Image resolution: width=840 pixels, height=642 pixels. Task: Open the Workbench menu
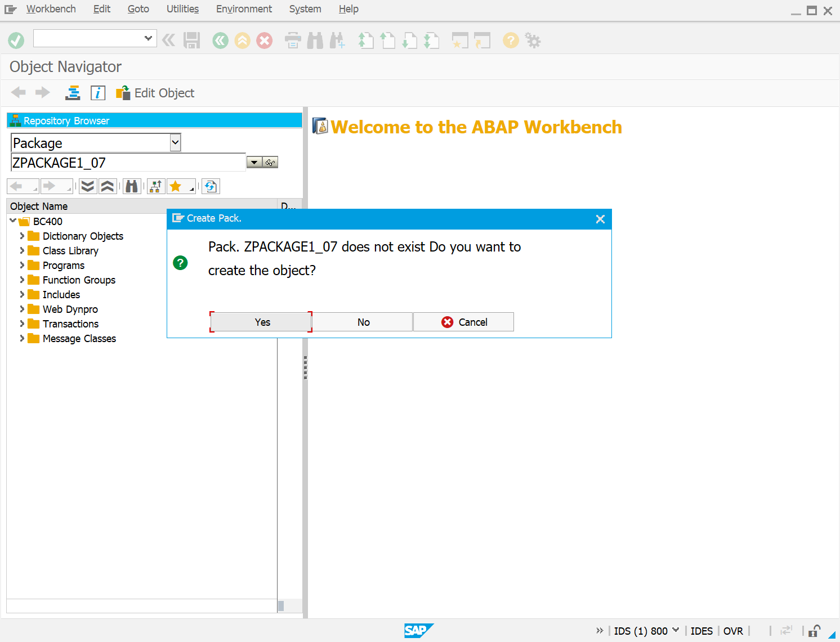(x=51, y=9)
